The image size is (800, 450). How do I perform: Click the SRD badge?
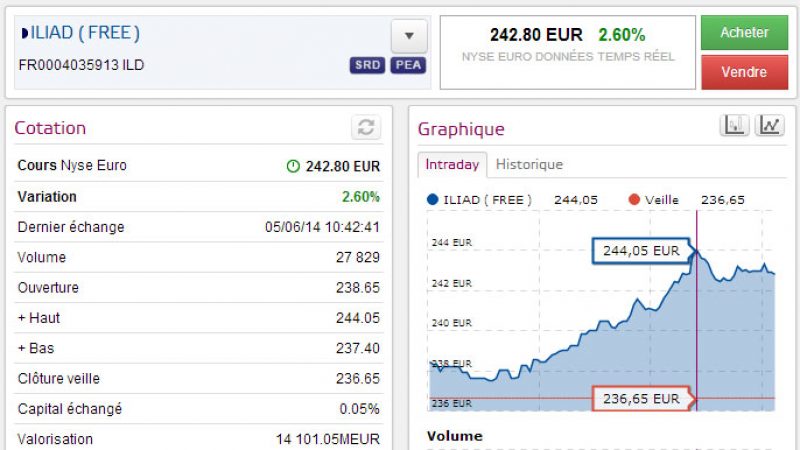pyautogui.click(x=367, y=66)
